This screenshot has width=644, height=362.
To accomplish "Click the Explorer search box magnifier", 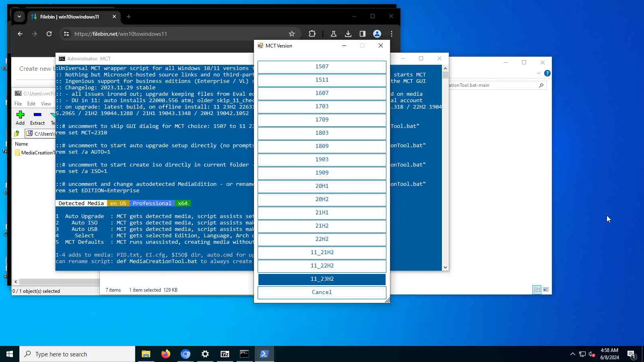I will (x=541, y=85).
